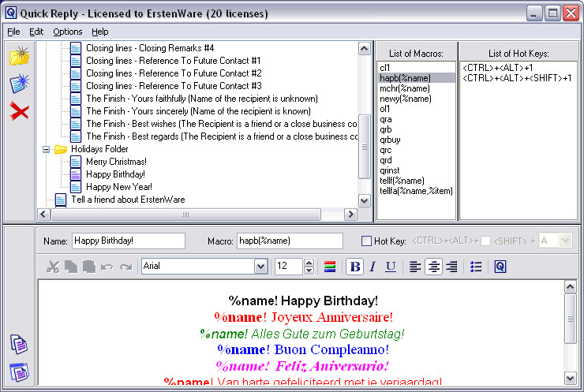Click the Q macro insert icon in toolbar
This screenshot has width=584, height=392.
click(500, 267)
